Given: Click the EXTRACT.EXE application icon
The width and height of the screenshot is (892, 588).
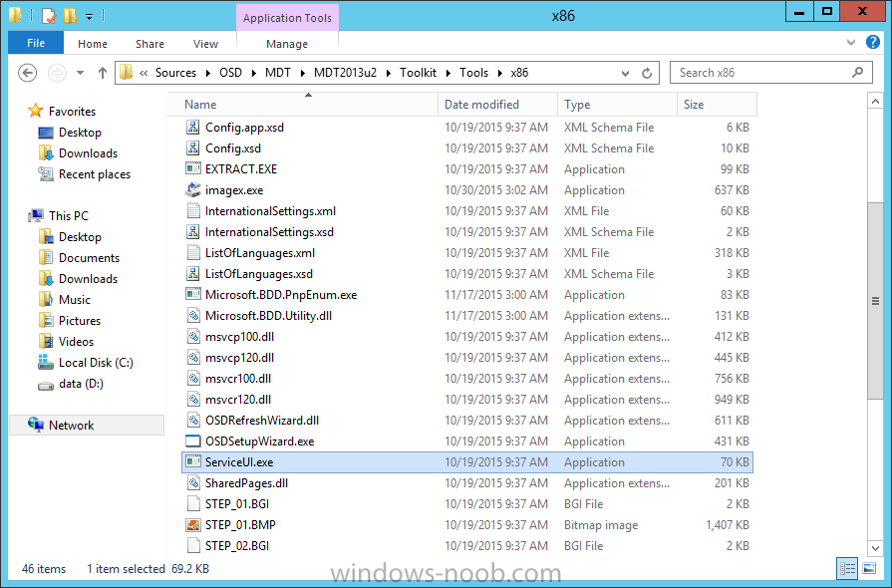Looking at the screenshot, I should pyautogui.click(x=193, y=168).
